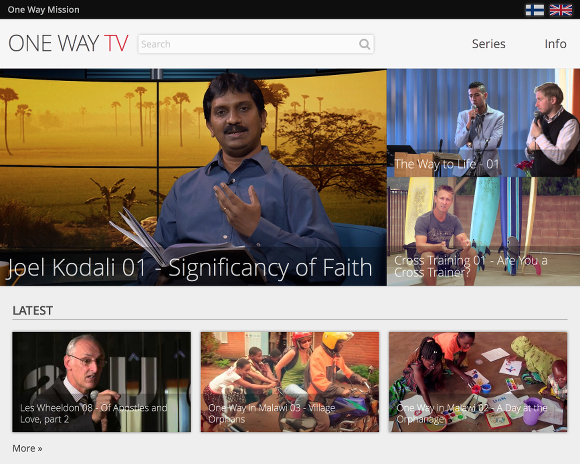Image resolution: width=580 pixels, height=464 pixels.
Task: Play Joel Kodali 01 featured video
Action: pos(193,177)
